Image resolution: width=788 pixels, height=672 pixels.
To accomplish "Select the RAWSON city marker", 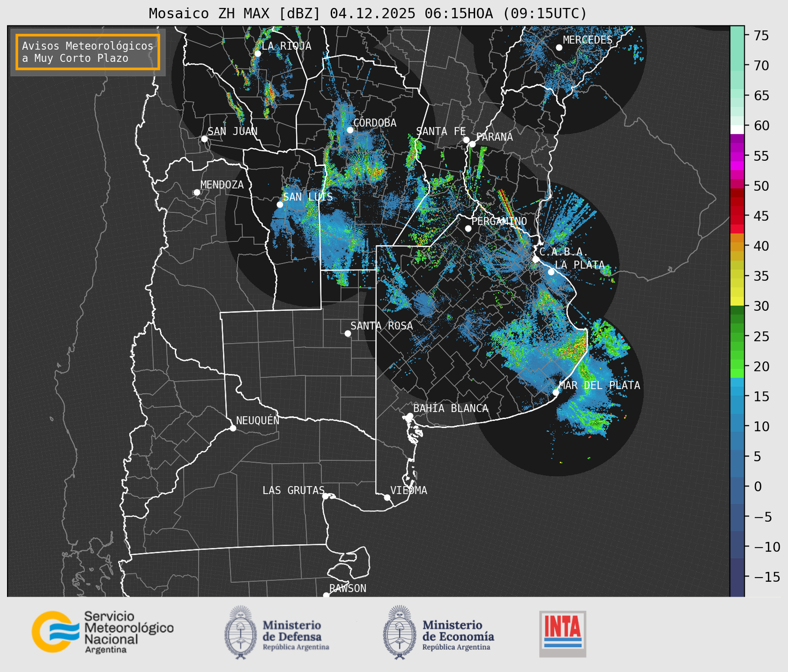I will pos(326,595).
